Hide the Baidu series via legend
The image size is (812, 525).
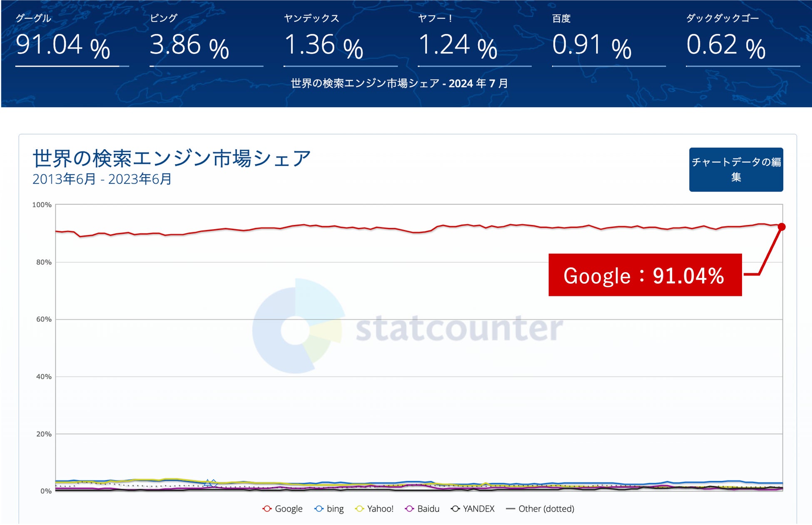(422, 509)
